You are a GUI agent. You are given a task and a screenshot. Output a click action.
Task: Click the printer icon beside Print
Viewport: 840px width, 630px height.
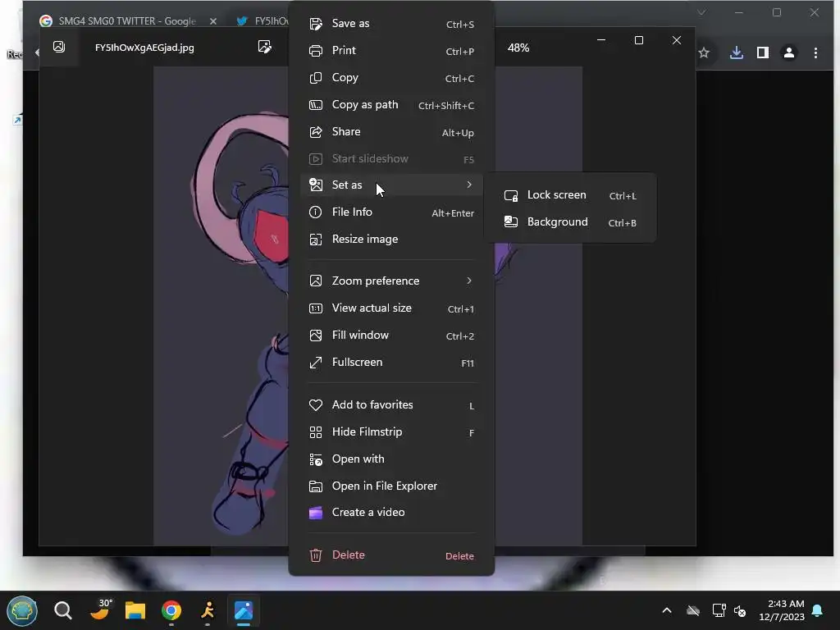[x=316, y=50]
